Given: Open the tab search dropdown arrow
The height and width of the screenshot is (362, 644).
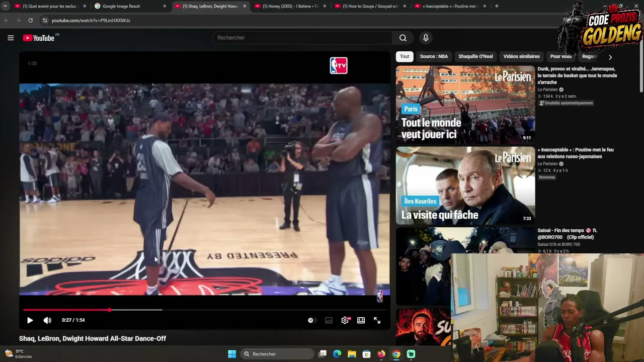Looking at the screenshot, I should 5,6.
